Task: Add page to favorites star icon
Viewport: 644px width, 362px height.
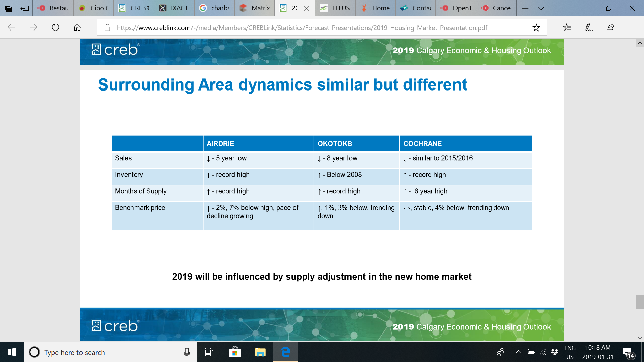Action: (536, 27)
